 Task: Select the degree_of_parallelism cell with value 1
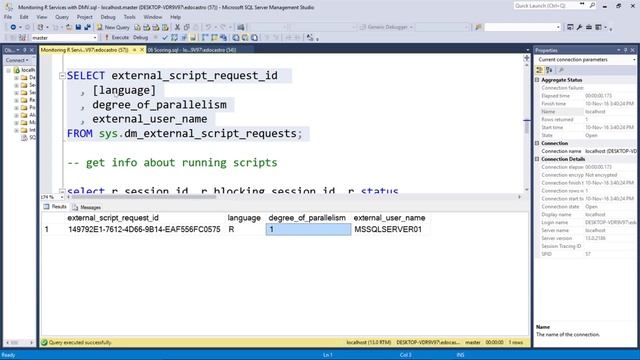tap(308, 229)
